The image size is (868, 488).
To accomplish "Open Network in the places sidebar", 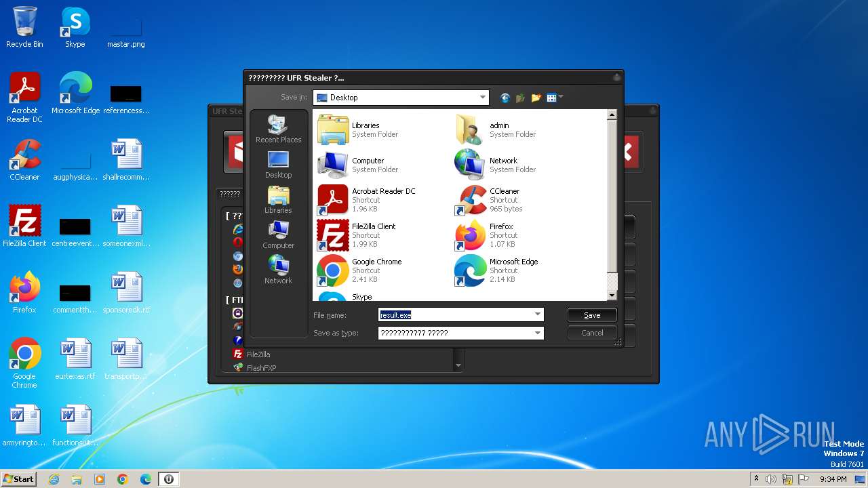I will (x=278, y=270).
